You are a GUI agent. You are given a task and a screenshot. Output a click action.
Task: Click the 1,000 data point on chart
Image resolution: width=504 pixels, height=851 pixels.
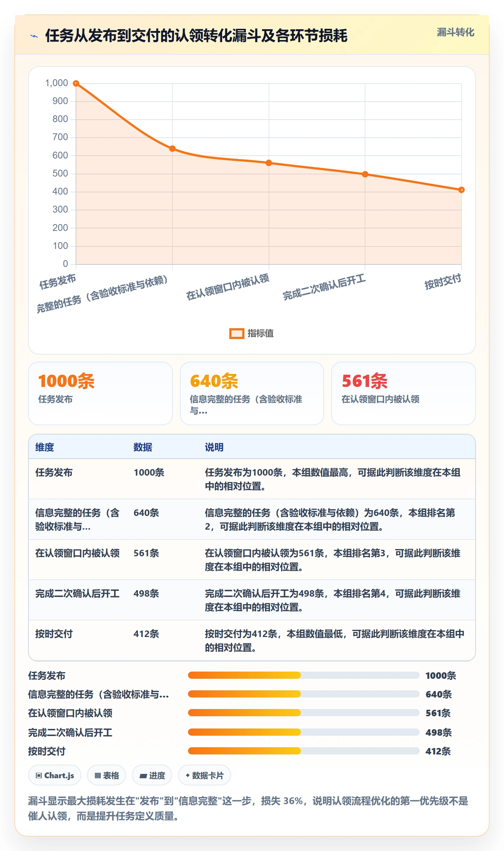click(76, 84)
